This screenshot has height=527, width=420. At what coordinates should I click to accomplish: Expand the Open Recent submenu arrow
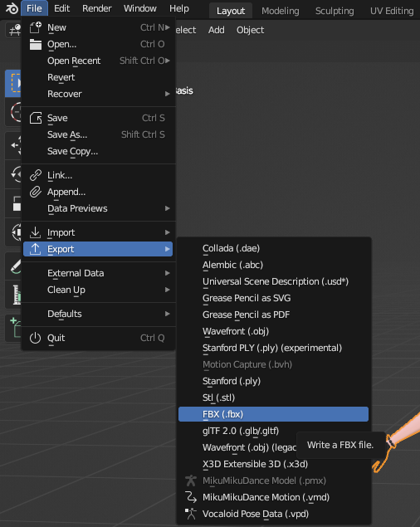[168, 61]
